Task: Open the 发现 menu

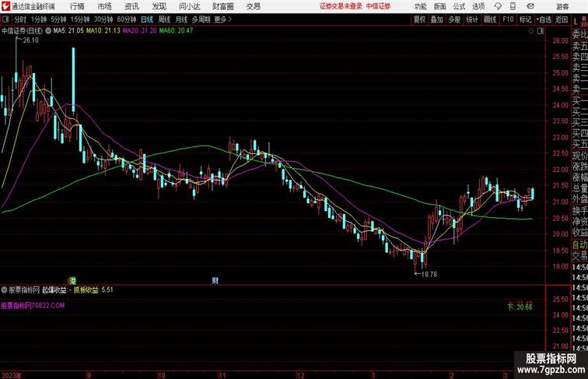Action: pos(159,6)
